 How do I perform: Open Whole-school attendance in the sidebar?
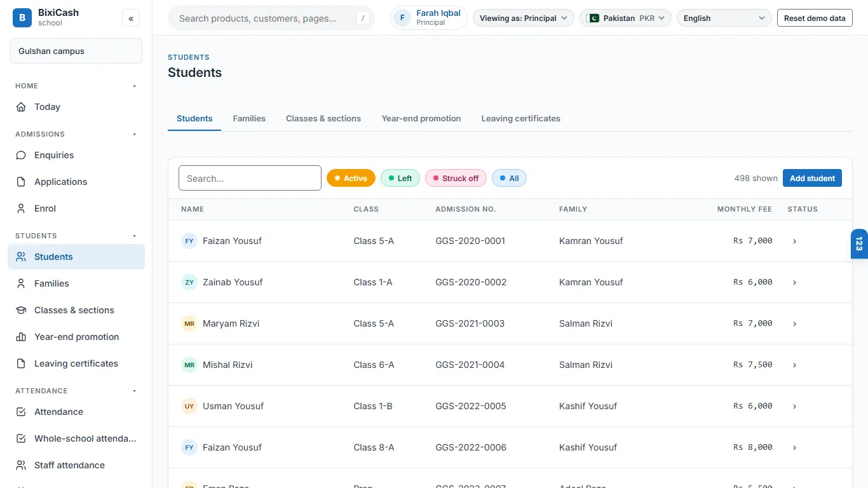coord(76,438)
